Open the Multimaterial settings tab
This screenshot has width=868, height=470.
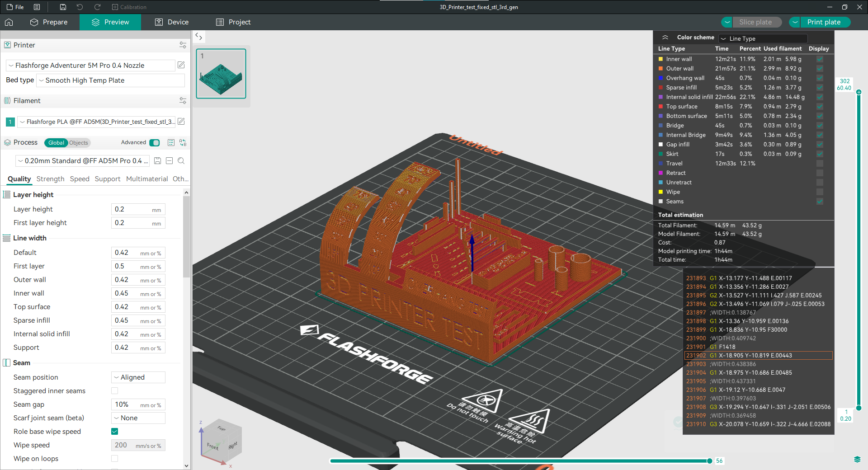147,179
